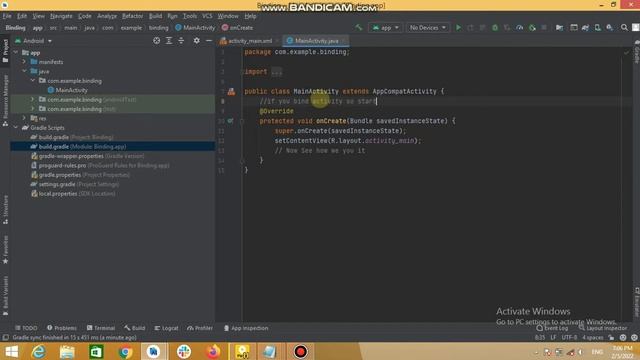Click the Debug app bug icon
Image resolution: width=640 pixels, height=360 pixels.
point(495,28)
